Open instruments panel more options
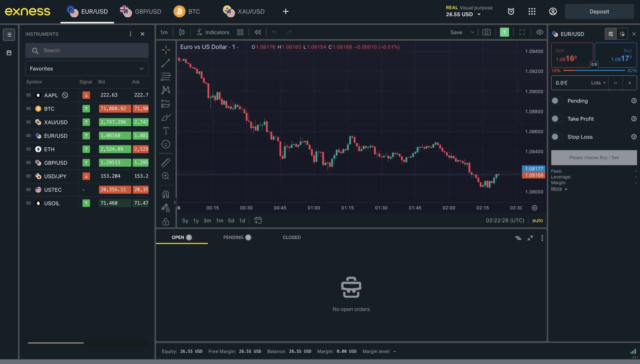 point(130,34)
